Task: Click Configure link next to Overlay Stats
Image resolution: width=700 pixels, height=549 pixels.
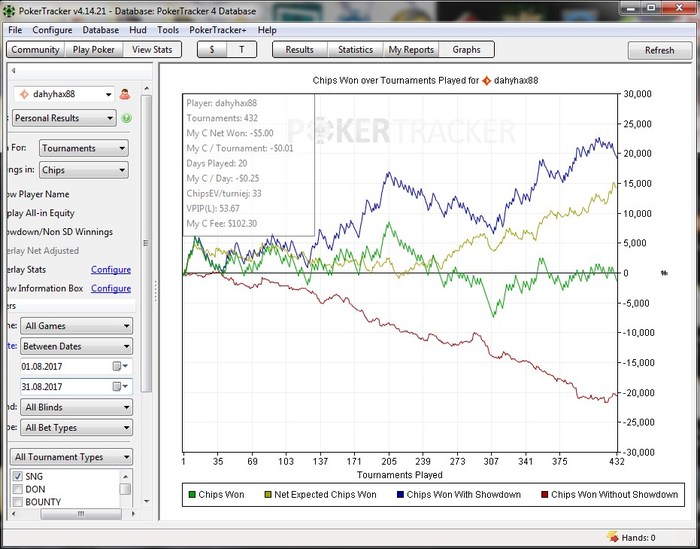Action: [110, 270]
